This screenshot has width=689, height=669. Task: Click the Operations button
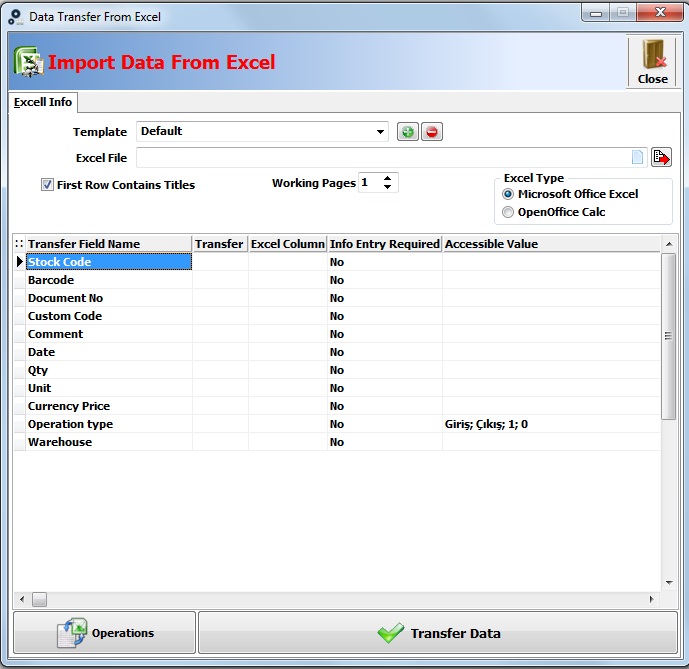click(x=105, y=633)
